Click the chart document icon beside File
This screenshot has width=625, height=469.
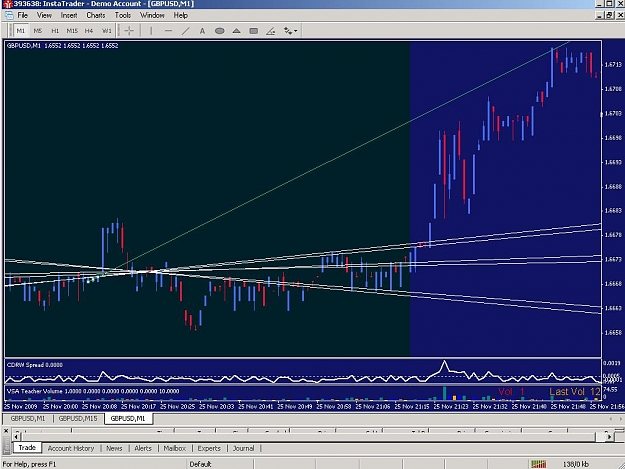pyautogui.click(x=9, y=15)
